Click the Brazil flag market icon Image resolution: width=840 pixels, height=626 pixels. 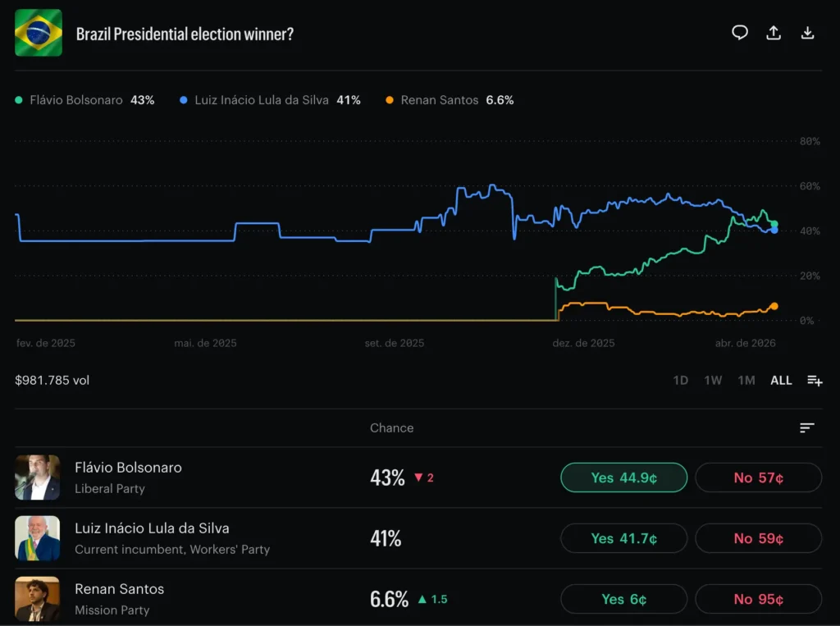tap(39, 33)
